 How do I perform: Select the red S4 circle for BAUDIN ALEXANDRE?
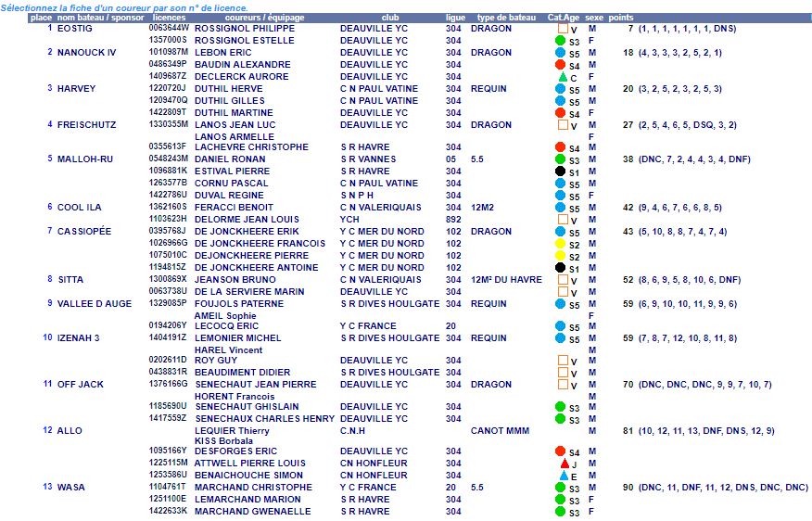[560, 65]
